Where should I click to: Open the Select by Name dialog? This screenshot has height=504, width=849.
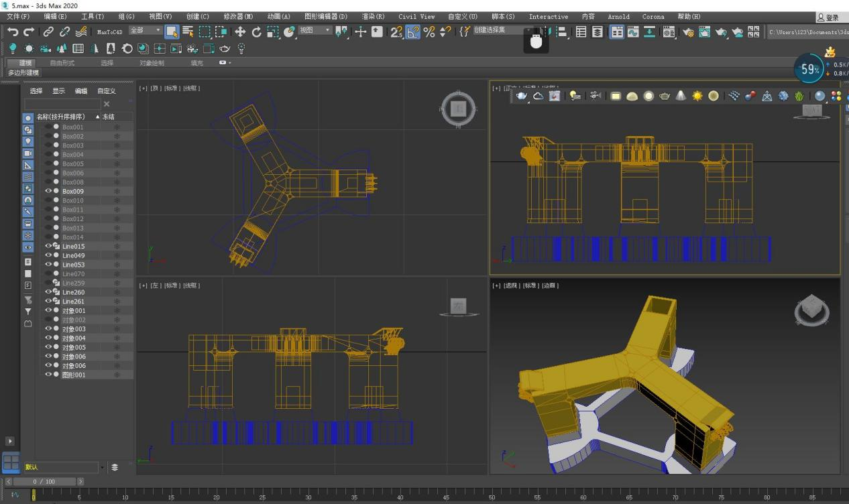(188, 31)
